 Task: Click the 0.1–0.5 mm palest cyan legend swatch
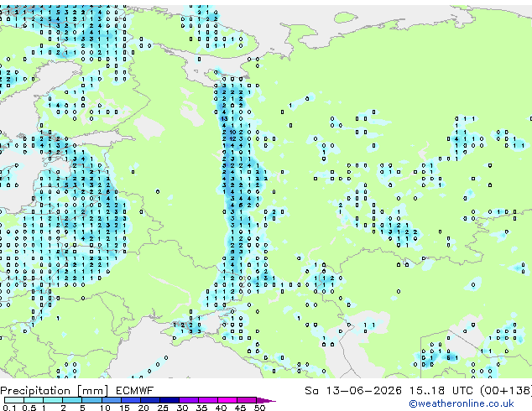tap(14, 400)
